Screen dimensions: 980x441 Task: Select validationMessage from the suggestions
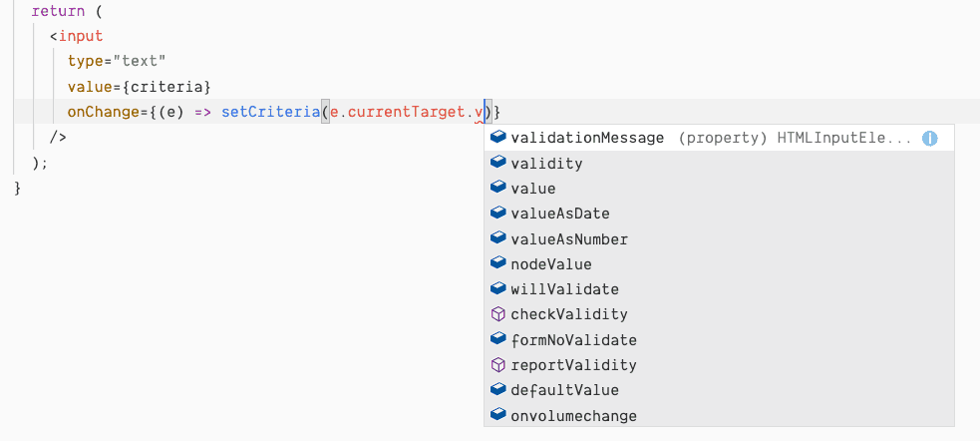[x=586, y=139]
